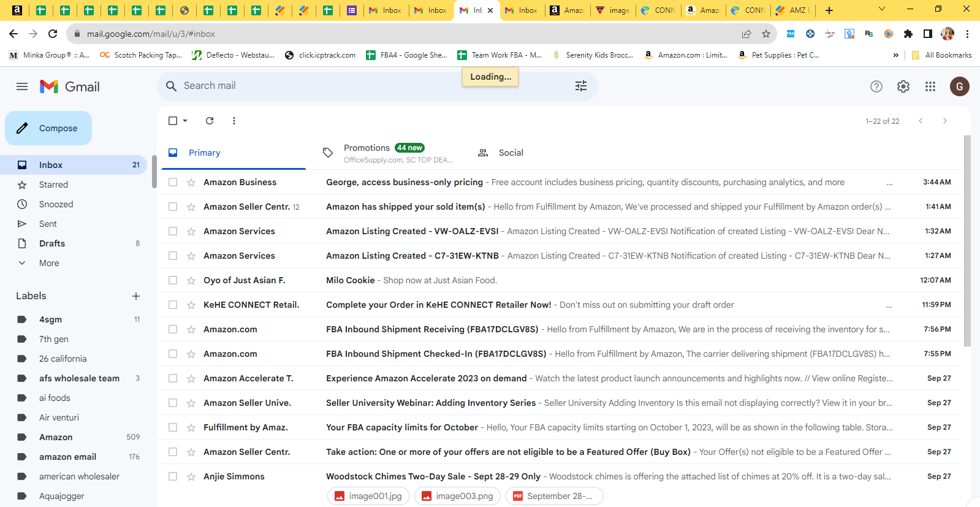
Task: Tick the select-all messages checkbox
Action: 173,121
